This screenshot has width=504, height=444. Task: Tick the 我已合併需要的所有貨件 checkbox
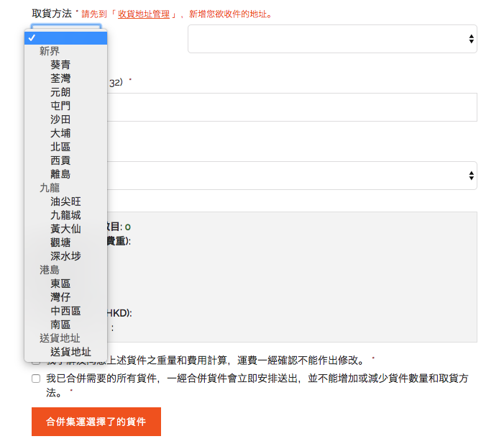(36, 379)
